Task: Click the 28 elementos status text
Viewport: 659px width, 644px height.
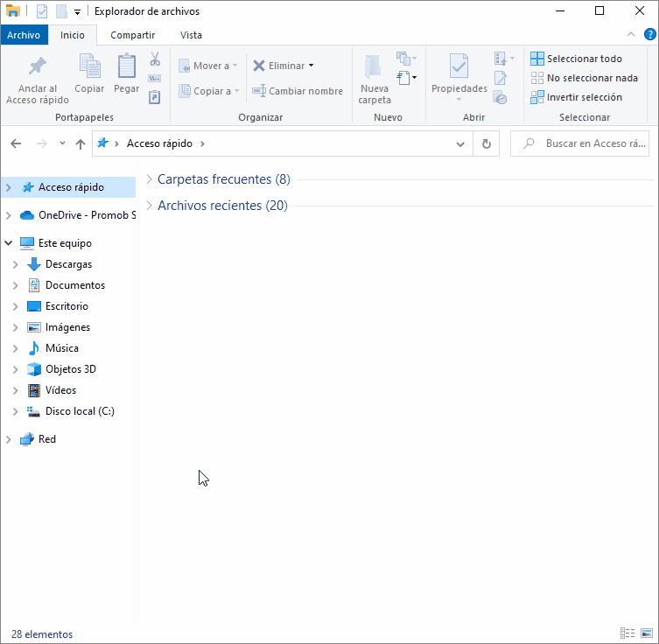Action: (x=42, y=633)
